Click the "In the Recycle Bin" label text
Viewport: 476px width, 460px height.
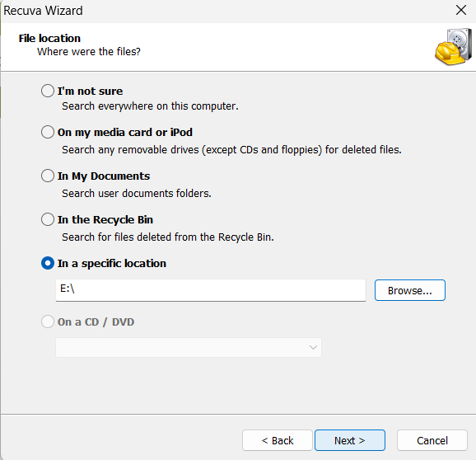click(105, 219)
